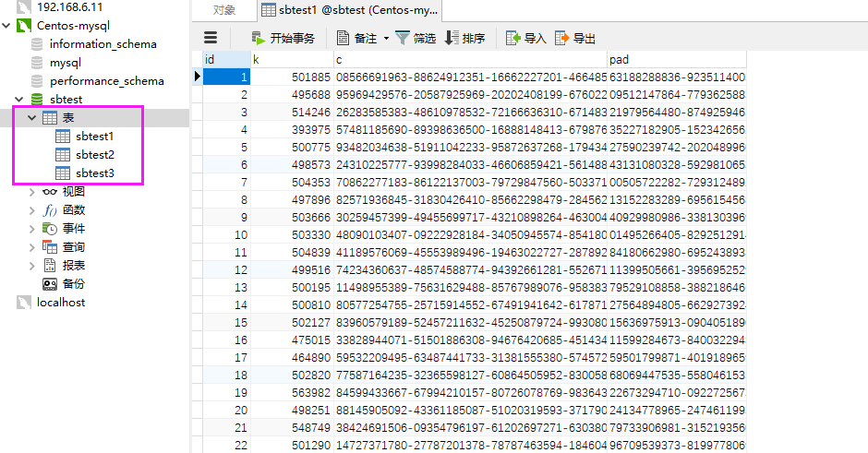Click the 报表 reports icon
Image resolution: width=868 pixels, height=453 pixels.
[50, 266]
